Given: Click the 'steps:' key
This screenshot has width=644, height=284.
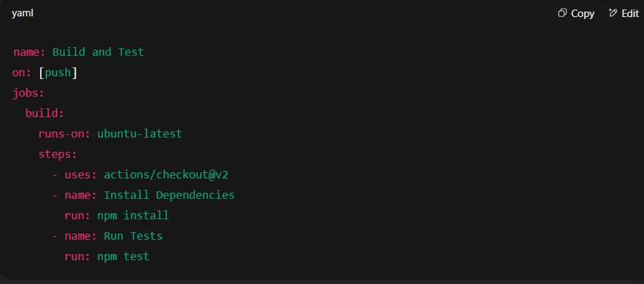Looking at the screenshot, I should 58,155.
